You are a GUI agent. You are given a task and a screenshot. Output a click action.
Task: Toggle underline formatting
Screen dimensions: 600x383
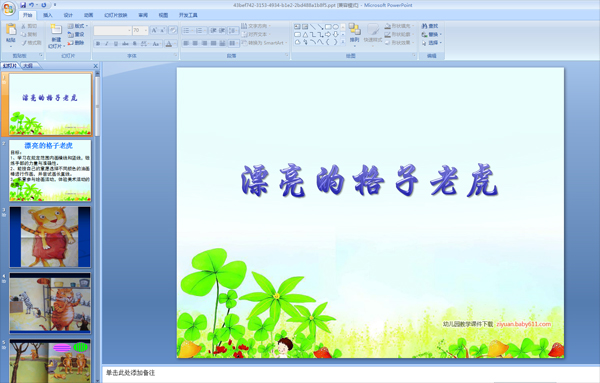[x=116, y=44]
